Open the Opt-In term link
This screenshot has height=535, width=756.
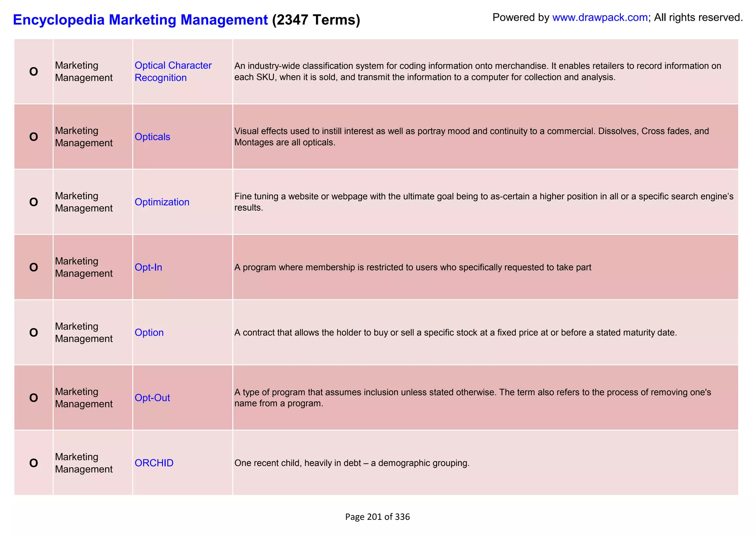148,267
